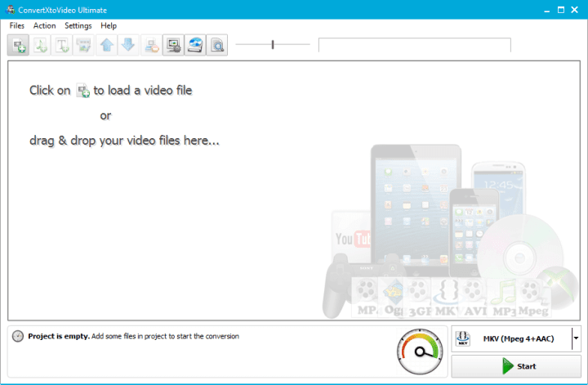Click the blue move up arrow
588x385 pixels.
[107, 45]
